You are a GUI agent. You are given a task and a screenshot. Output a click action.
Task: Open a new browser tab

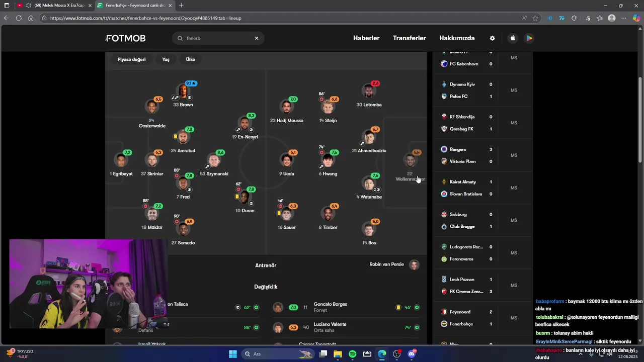point(181,6)
